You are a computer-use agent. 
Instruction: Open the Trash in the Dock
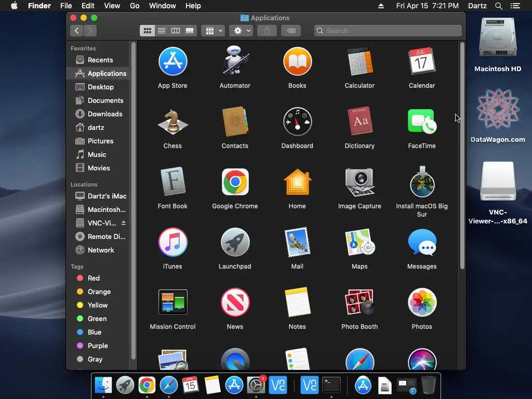coord(429,385)
